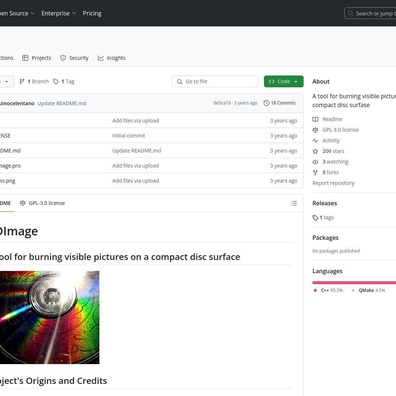View the 1 Tag link

click(x=64, y=81)
